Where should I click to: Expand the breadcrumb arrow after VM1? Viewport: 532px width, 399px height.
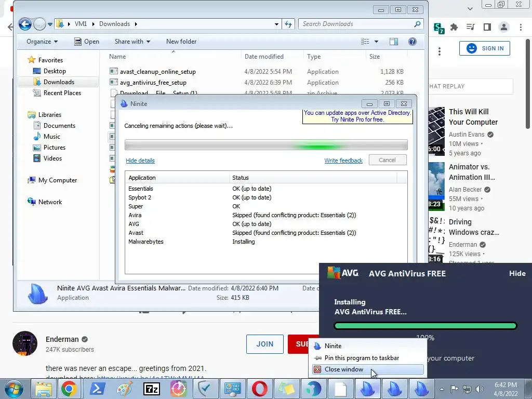point(93,24)
